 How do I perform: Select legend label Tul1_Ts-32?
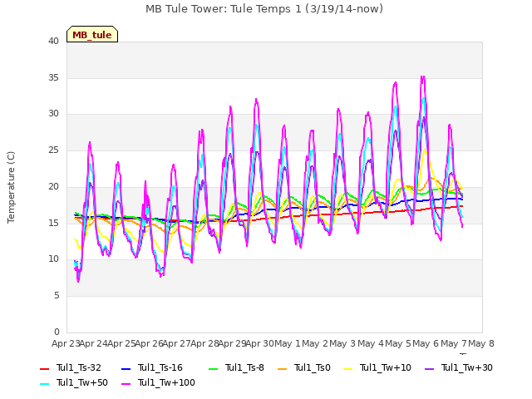pos(79,367)
